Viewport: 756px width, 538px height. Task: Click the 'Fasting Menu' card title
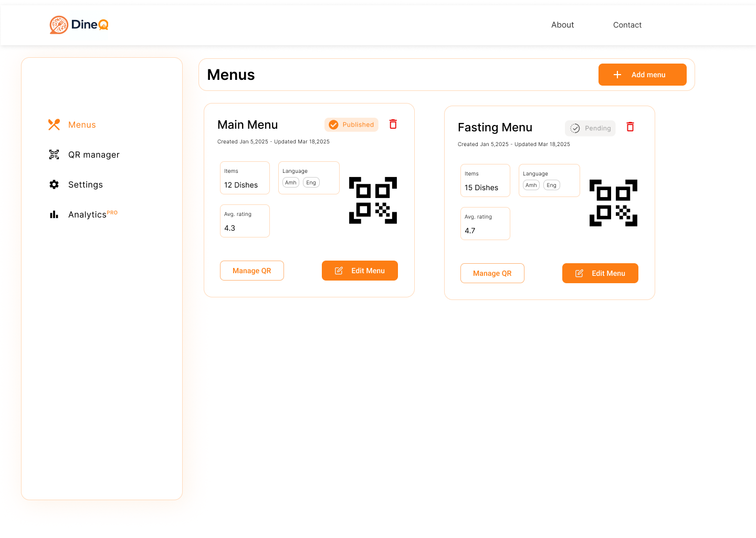(495, 127)
